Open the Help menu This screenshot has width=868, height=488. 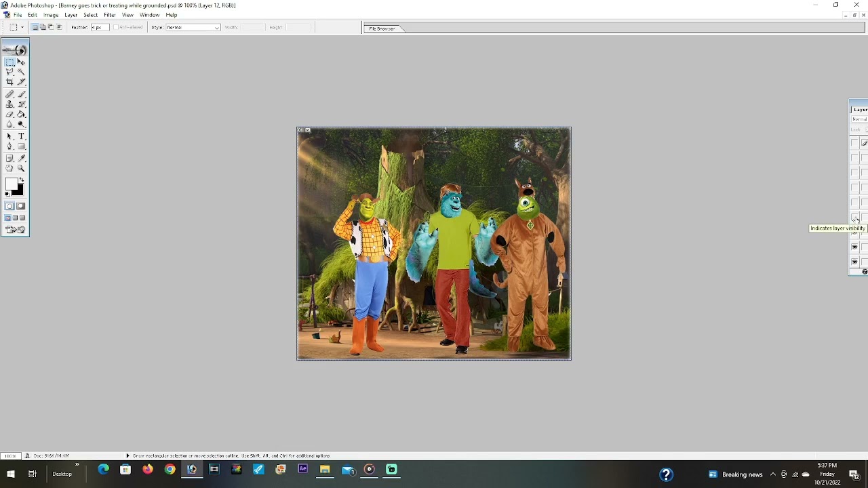[x=172, y=15]
